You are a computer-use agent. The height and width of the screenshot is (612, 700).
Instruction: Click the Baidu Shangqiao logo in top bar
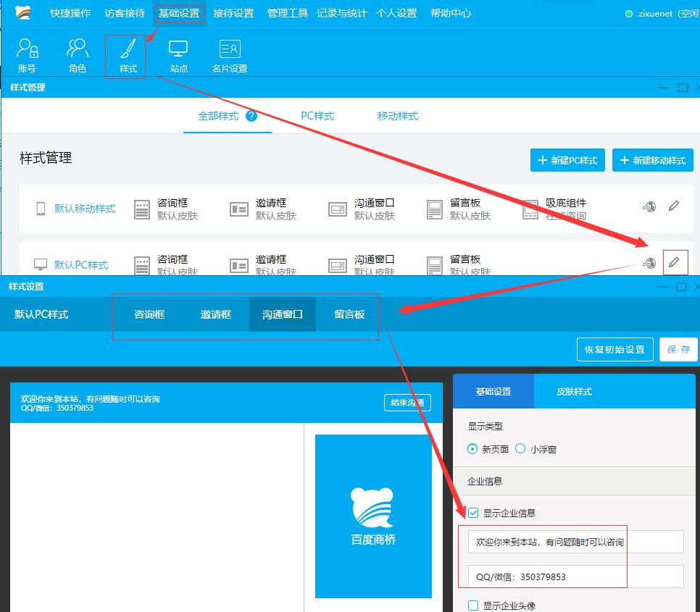tap(22, 12)
